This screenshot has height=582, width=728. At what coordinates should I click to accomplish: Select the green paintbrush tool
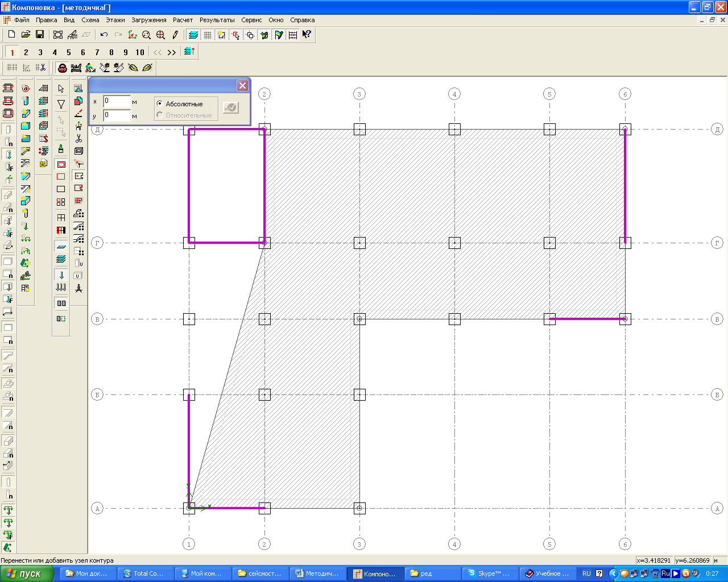tap(61, 149)
